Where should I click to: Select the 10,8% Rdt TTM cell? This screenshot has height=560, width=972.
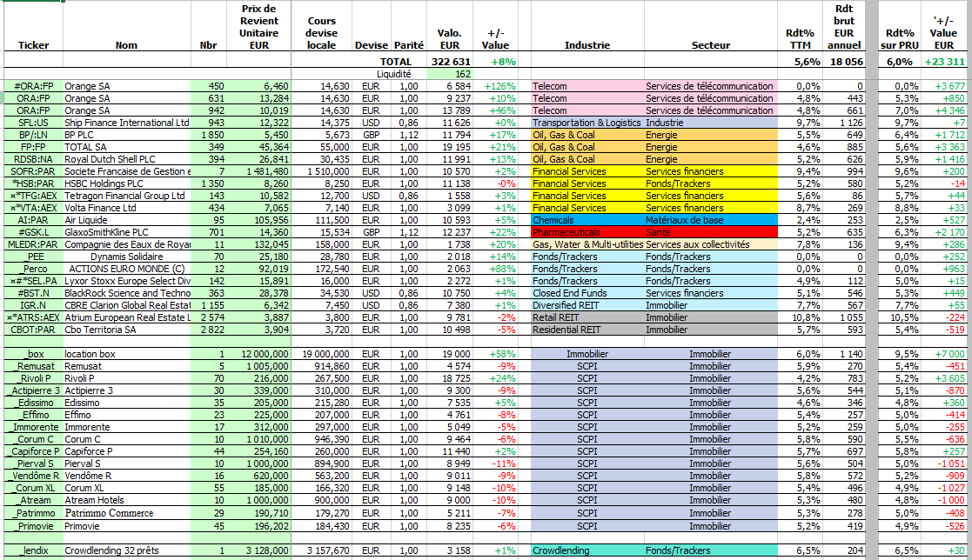800,317
